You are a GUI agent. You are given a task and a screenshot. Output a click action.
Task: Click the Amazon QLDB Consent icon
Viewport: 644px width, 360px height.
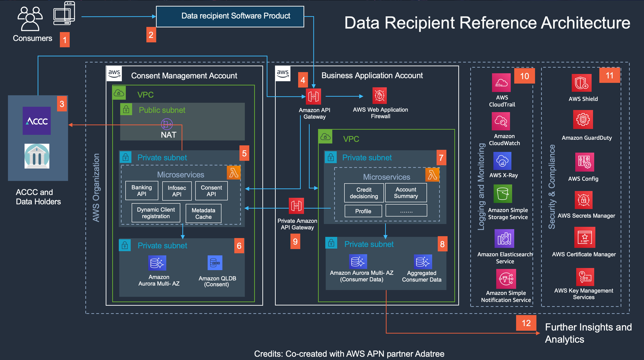coord(215,263)
